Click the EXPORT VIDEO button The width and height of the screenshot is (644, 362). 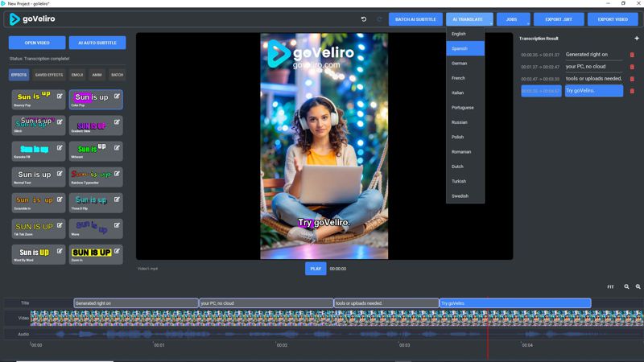click(x=613, y=19)
